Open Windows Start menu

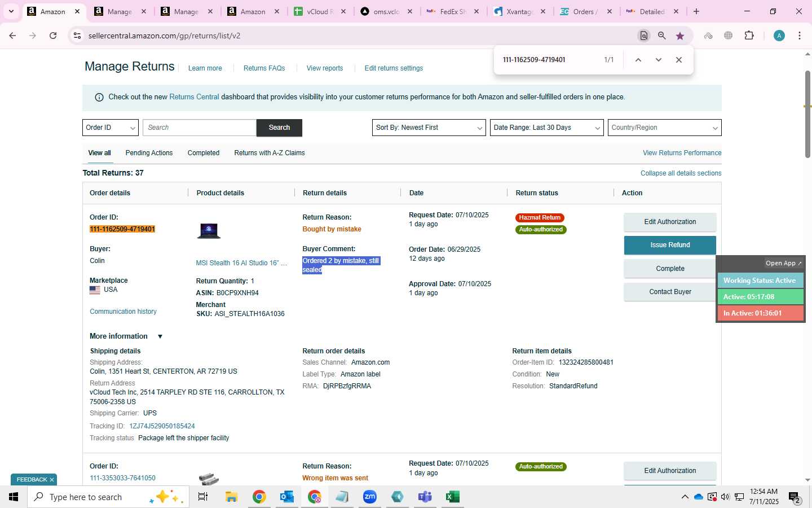pos(14,497)
